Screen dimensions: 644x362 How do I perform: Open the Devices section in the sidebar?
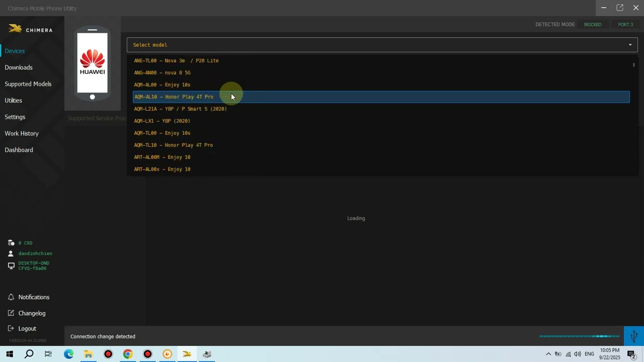[x=15, y=51]
